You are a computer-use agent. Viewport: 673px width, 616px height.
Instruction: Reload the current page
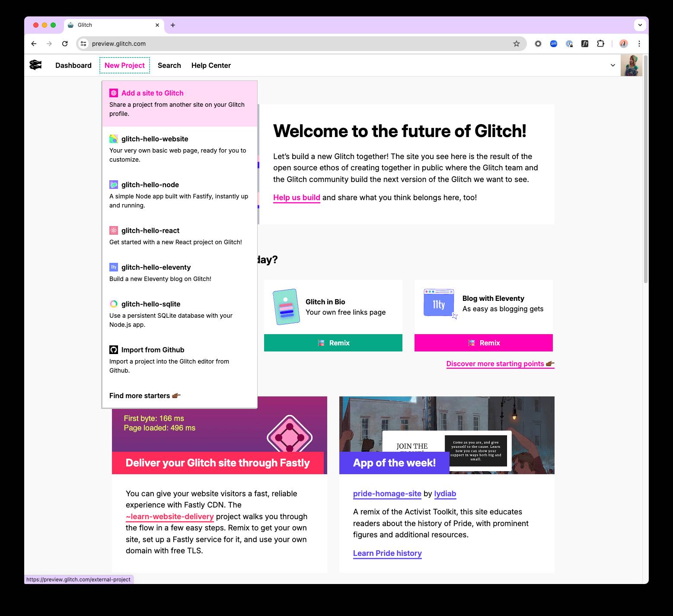point(65,44)
